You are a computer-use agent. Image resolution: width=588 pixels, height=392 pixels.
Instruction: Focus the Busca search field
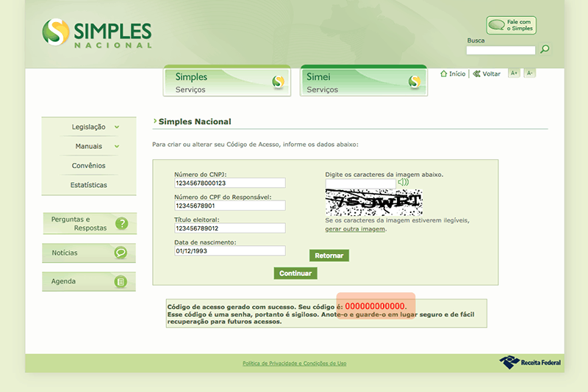pyautogui.click(x=501, y=50)
